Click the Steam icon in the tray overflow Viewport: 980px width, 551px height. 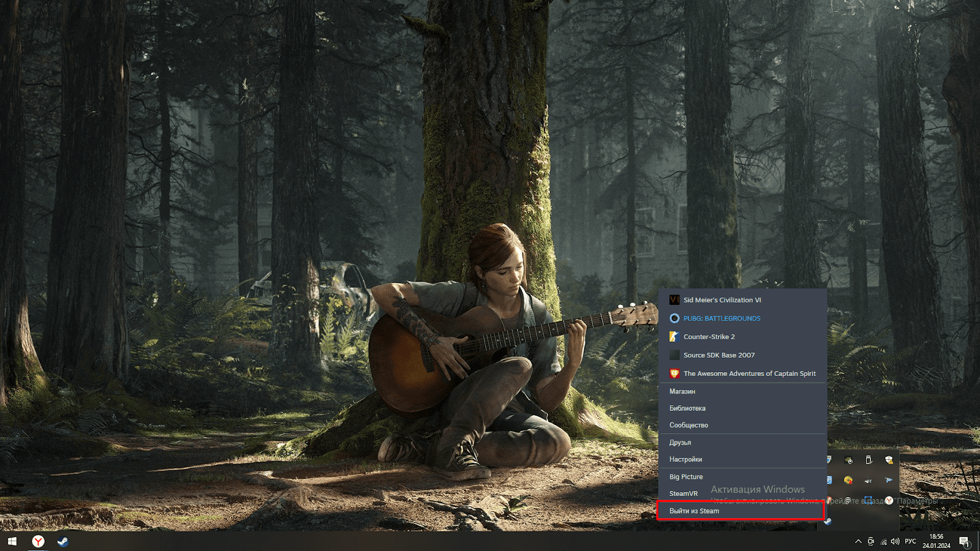827,521
